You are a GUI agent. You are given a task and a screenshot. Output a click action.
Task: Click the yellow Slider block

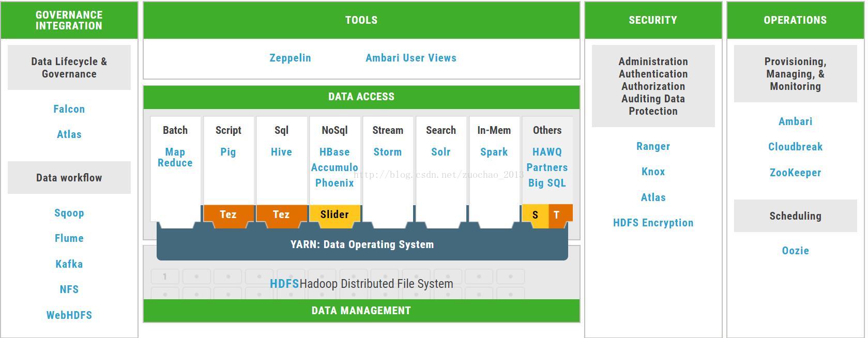coord(334,214)
